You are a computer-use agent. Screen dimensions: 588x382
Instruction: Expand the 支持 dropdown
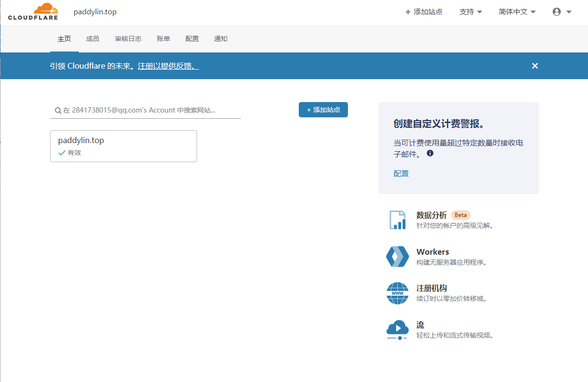tap(471, 12)
